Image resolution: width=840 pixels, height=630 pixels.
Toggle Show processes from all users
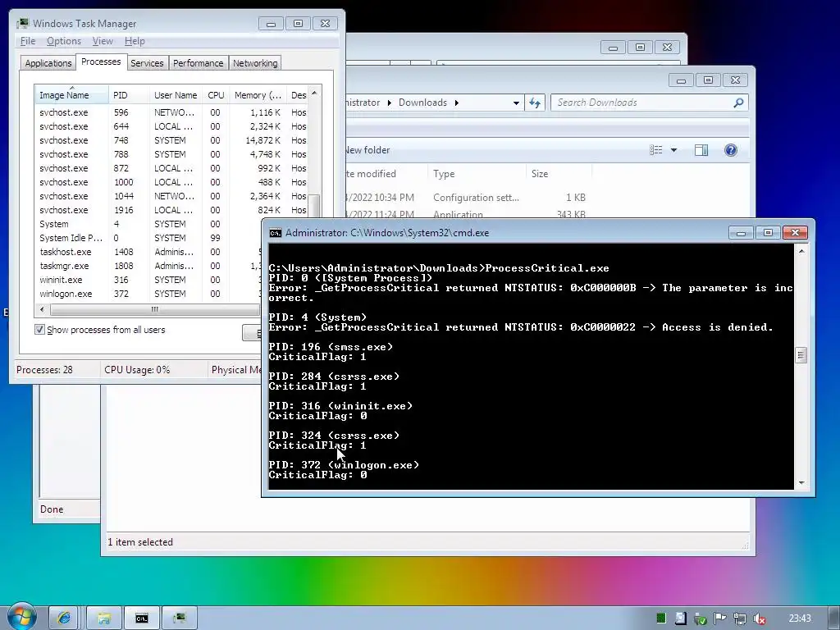[39, 330]
